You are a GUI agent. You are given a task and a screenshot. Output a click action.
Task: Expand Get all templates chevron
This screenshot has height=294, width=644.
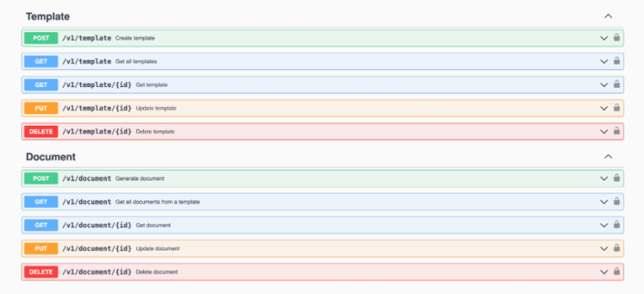tap(604, 62)
